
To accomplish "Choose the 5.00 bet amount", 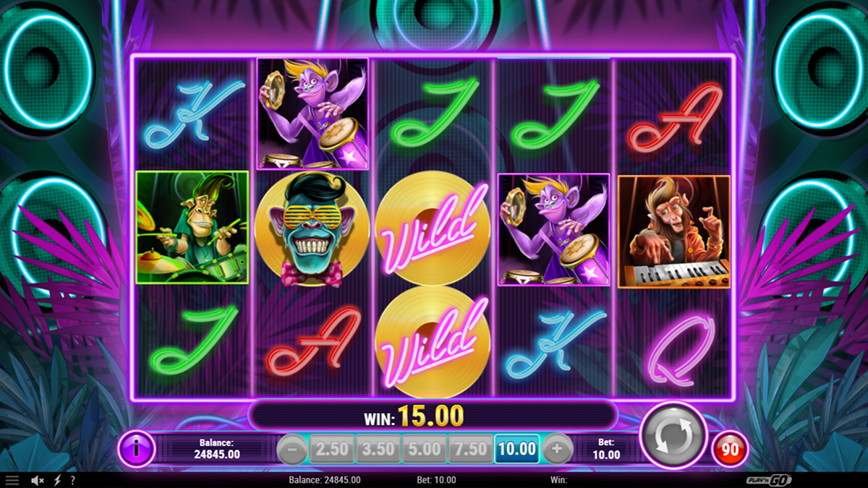I will click(x=424, y=449).
